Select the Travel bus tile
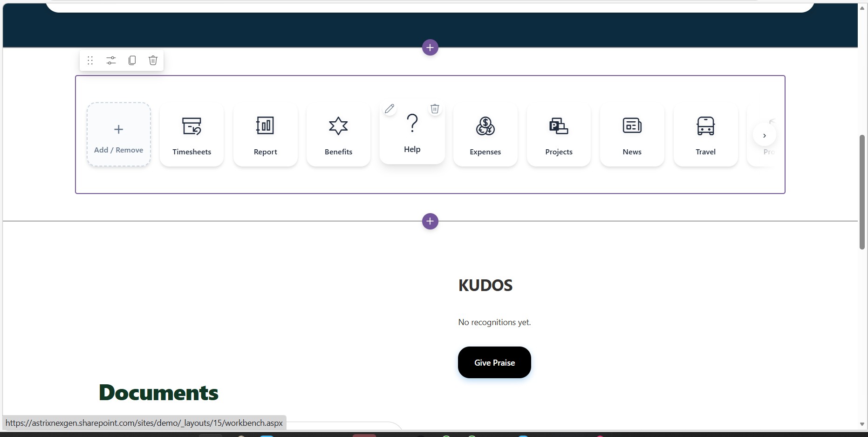The width and height of the screenshot is (868, 437). click(705, 135)
